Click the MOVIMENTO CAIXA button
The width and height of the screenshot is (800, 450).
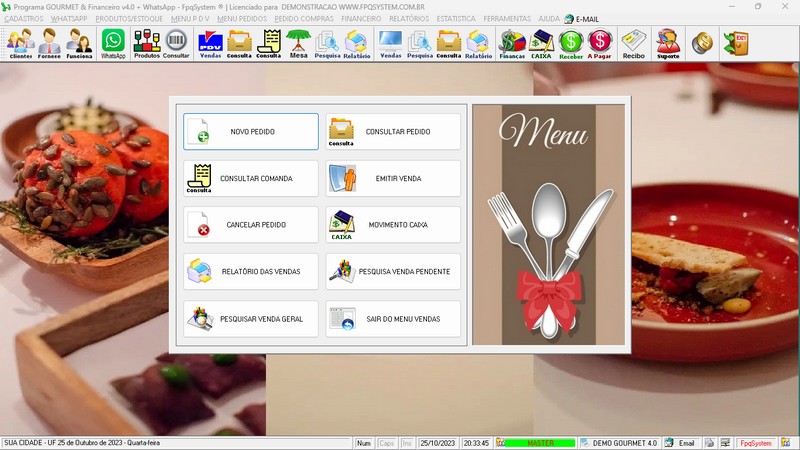(x=393, y=224)
